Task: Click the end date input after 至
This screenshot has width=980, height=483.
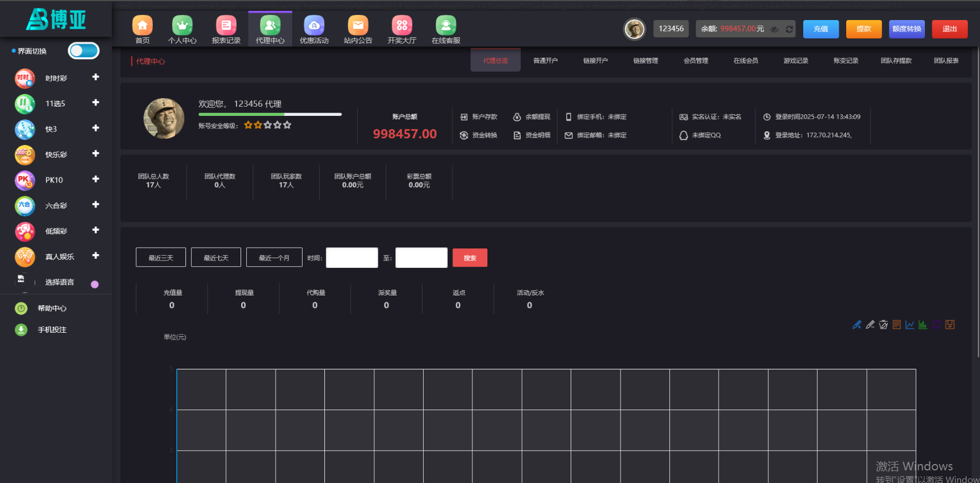Action: click(421, 258)
